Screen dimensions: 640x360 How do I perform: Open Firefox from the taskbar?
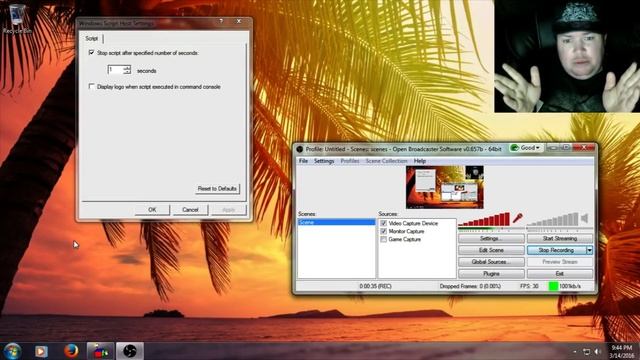click(71, 351)
